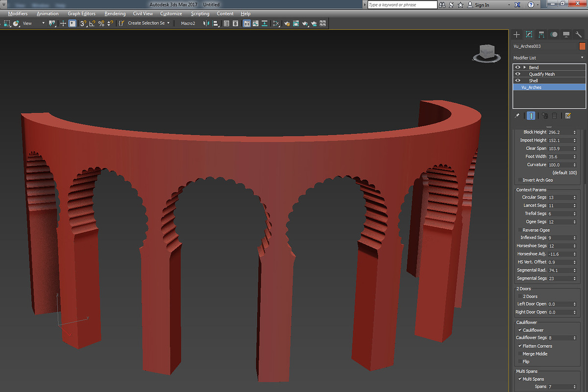Viewport: 588px width, 392px height.
Task: Switch to the Hierarchy panel
Action: [541, 34]
